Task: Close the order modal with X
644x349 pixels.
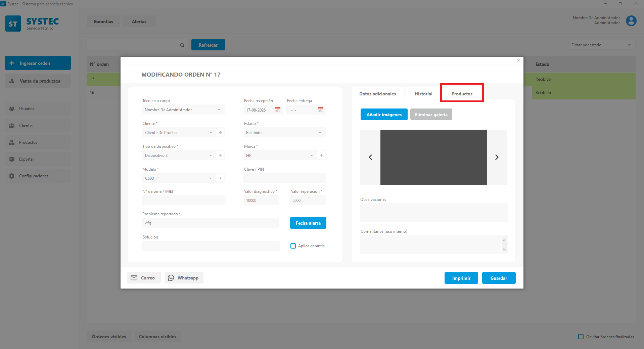Action: coord(518,61)
